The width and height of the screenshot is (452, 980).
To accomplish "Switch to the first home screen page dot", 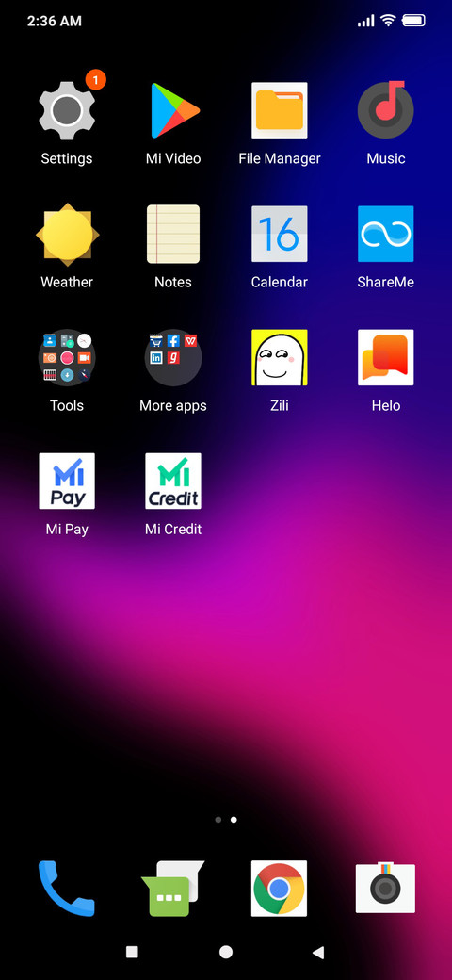I will pos(218,820).
